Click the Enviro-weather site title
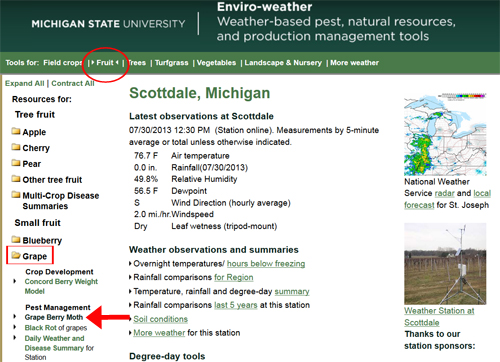 pyautogui.click(x=265, y=7)
